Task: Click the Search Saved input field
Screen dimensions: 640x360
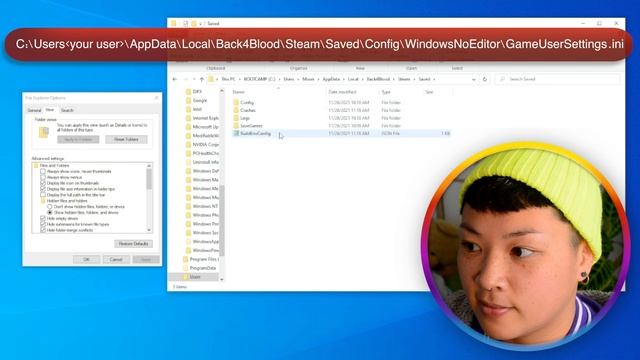Action: (558, 79)
